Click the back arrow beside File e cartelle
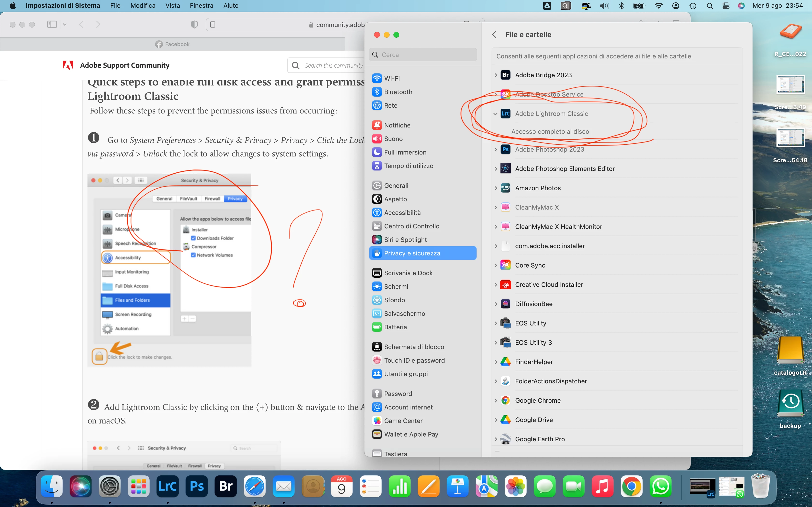The image size is (812, 507). (x=494, y=35)
